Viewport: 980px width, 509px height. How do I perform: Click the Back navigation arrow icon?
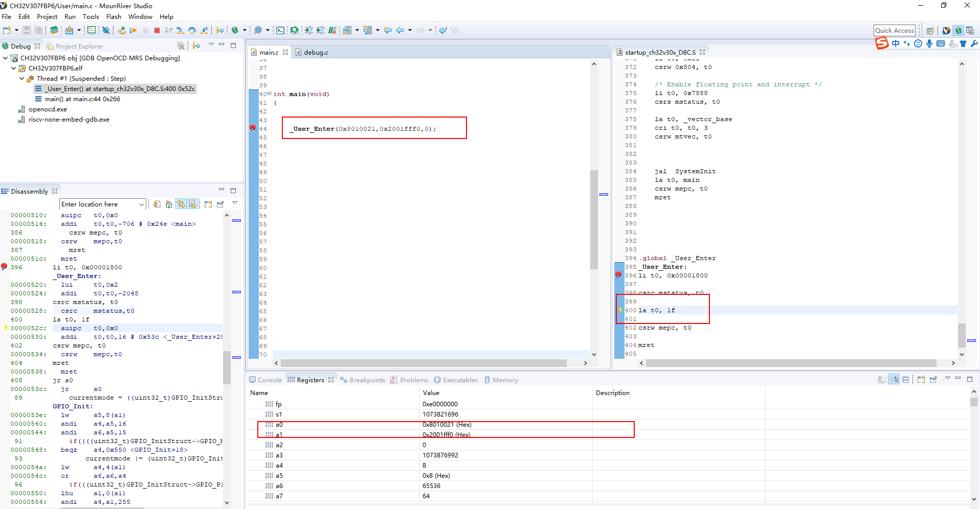pyautogui.click(x=400, y=30)
